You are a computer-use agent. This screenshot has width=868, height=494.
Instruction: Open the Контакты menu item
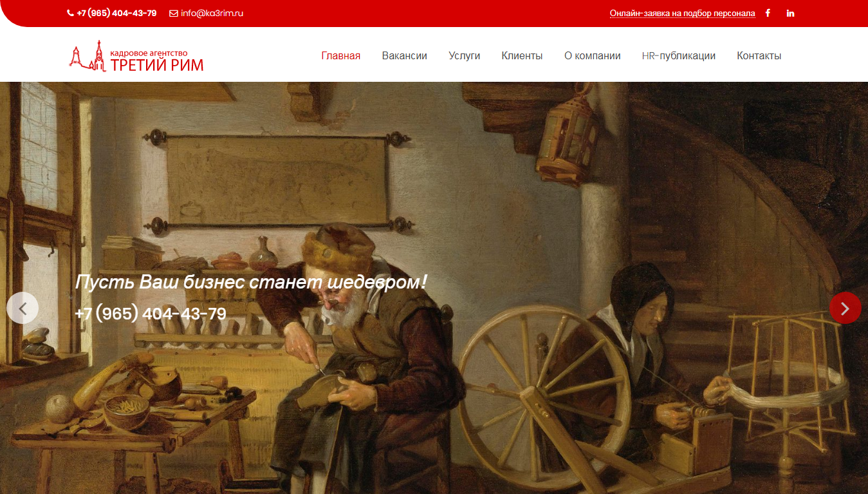[759, 56]
